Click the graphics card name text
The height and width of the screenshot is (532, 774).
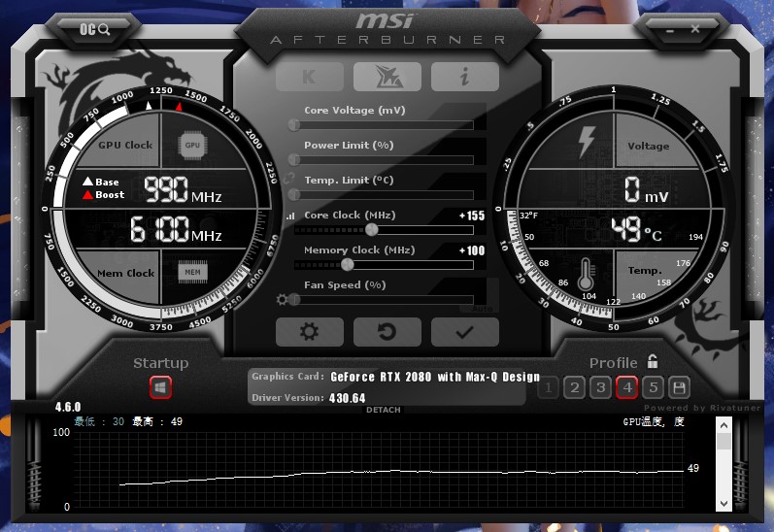click(x=435, y=377)
